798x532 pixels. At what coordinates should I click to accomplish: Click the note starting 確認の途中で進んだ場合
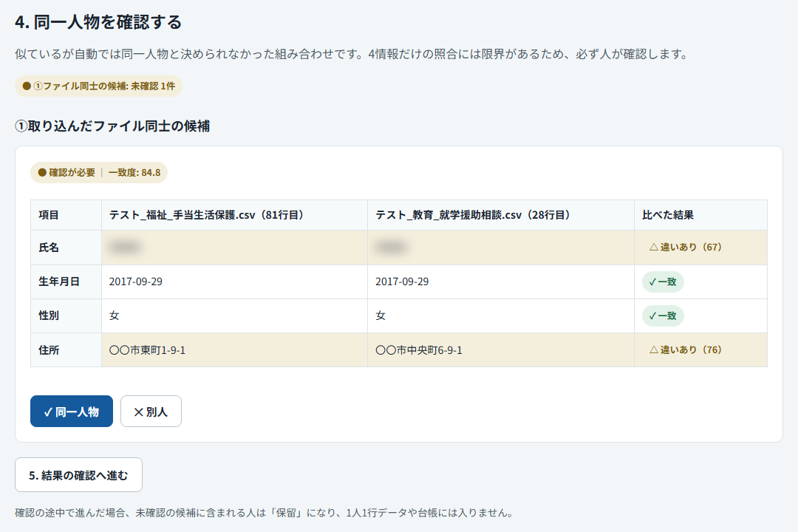265,513
